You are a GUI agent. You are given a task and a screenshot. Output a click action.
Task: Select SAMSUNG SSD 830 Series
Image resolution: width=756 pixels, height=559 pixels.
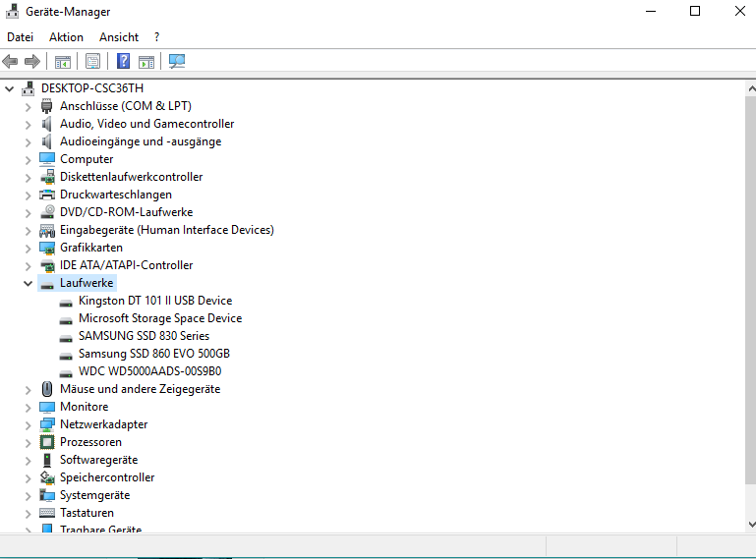point(145,336)
